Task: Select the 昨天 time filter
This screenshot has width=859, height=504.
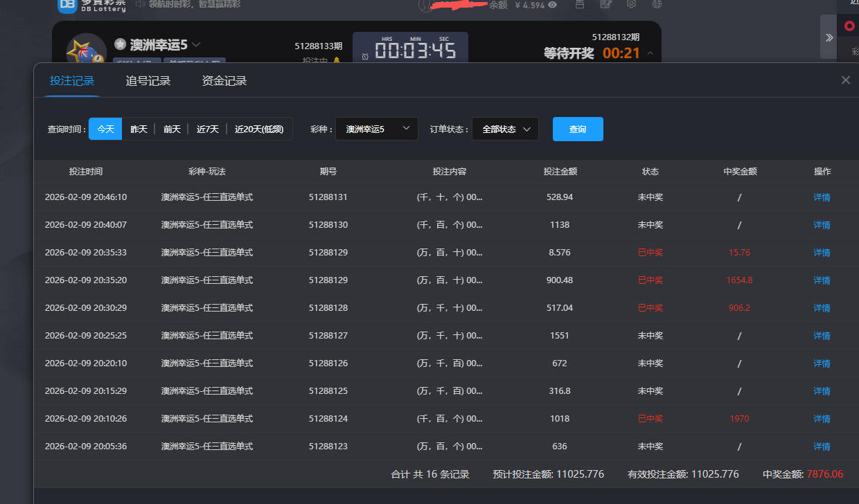Action: coord(139,129)
